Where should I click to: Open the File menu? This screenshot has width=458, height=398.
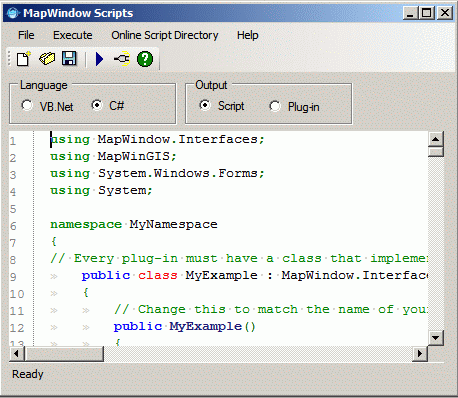(x=26, y=35)
